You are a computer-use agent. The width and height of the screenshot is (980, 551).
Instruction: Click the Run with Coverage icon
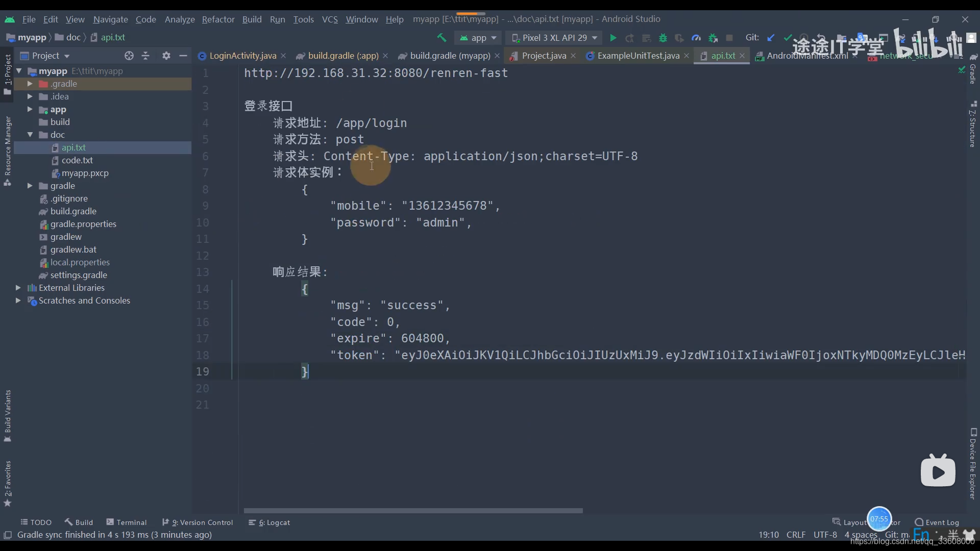(x=679, y=38)
